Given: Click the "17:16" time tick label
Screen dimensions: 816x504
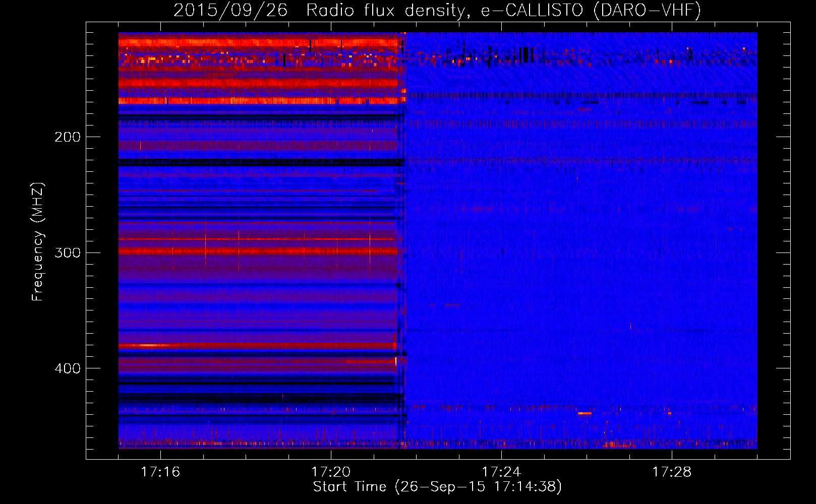Looking at the screenshot, I should point(160,472).
